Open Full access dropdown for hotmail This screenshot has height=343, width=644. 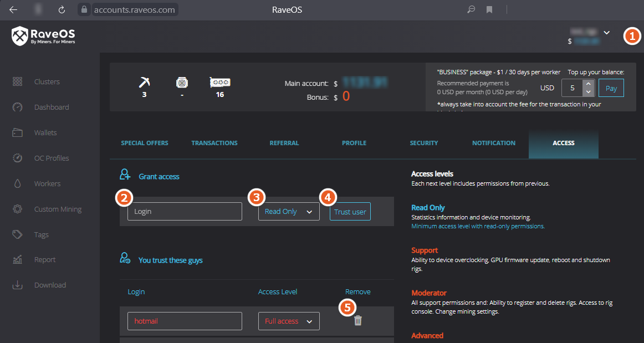click(289, 321)
